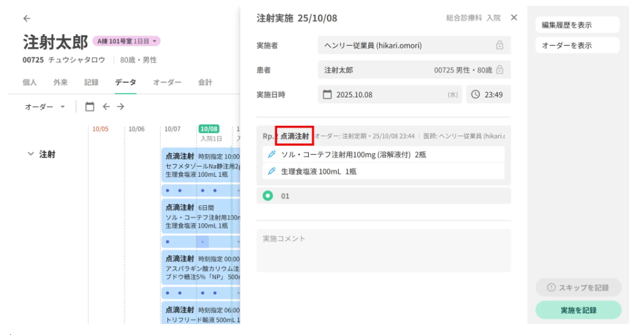The image size is (644, 335).
Task: Select the 10/08 date column header
Action: pyautogui.click(x=209, y=129)
